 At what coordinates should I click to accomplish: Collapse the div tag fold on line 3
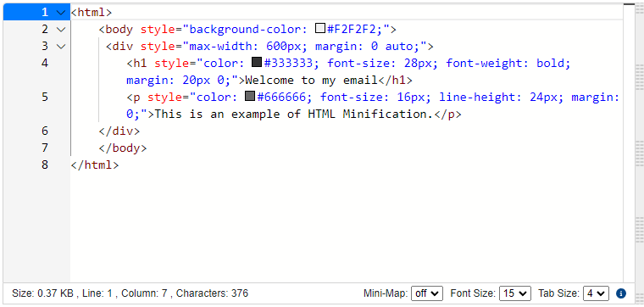61,47
